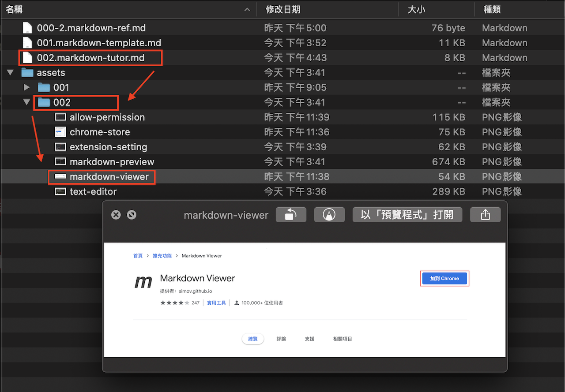
Task: Select file name 000-2.markdown-ref.md
Action: point(91,28)
